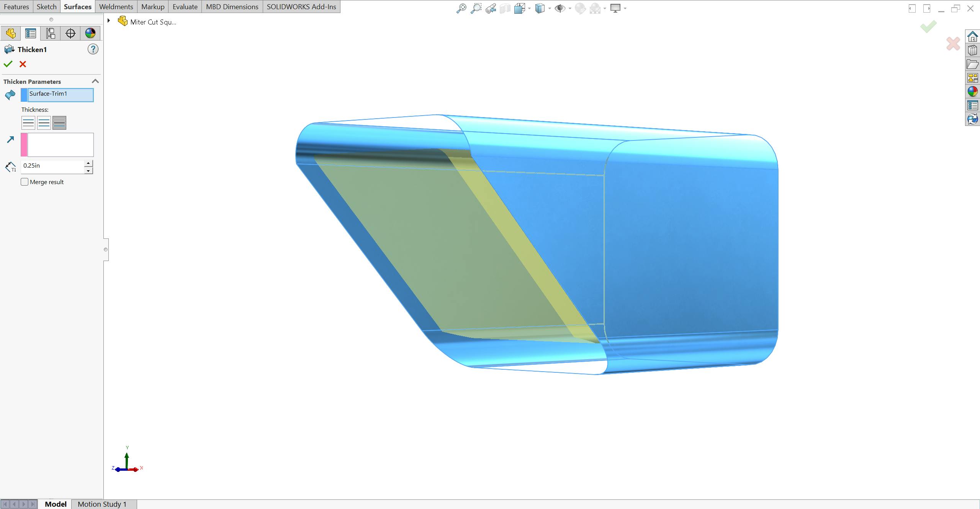
Task: Open Thicken1 help with the question mark
Action: tap(93, 49)
